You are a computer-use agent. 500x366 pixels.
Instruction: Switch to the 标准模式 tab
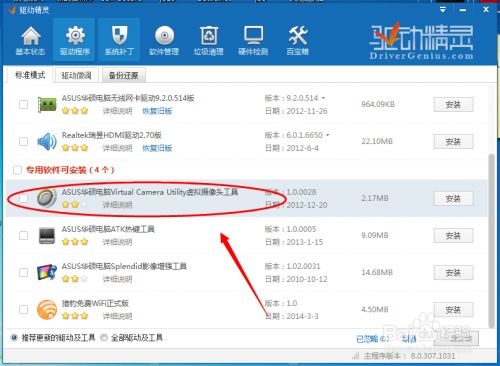pyautogui.click(x=30, y=75)
